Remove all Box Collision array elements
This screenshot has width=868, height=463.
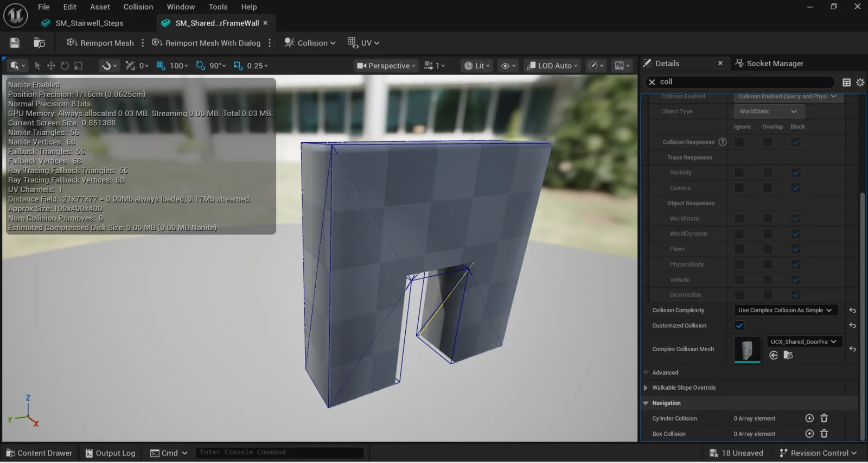pyautogui.click(x=824, y=433)
